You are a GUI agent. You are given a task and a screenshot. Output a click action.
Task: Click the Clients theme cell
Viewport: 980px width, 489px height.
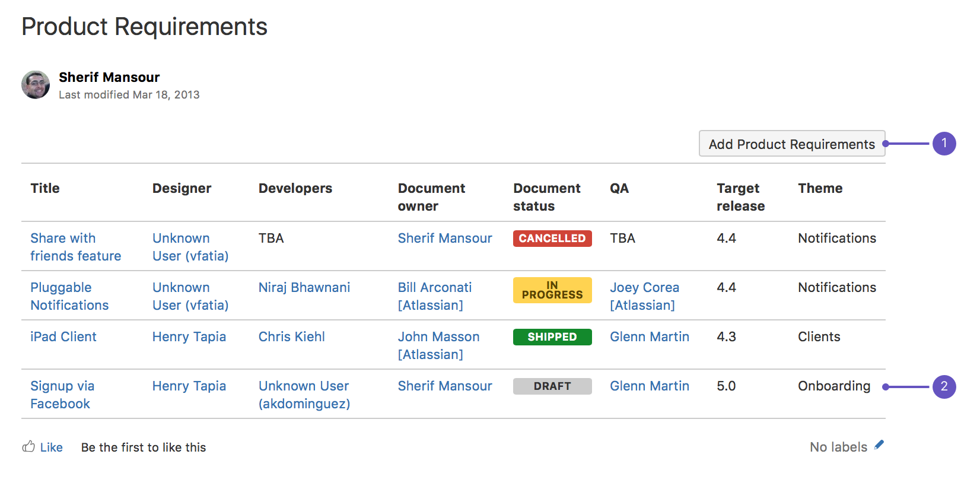(x=819, y=336)
